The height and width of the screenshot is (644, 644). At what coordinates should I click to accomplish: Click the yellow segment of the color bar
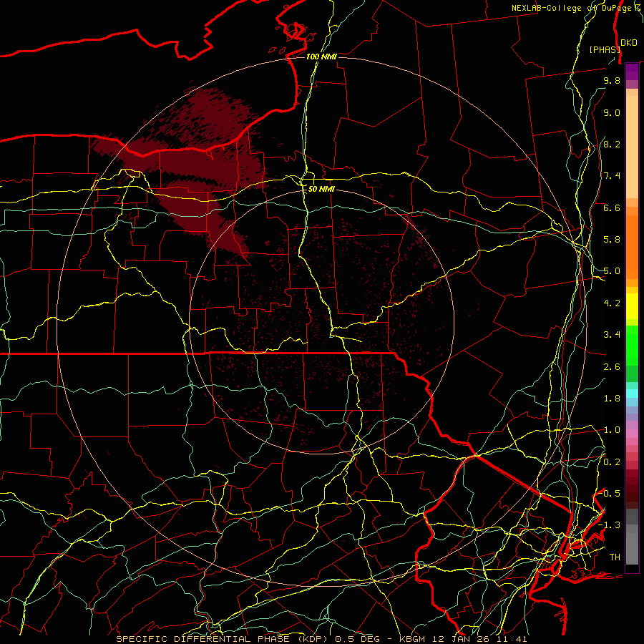[632, 307]
